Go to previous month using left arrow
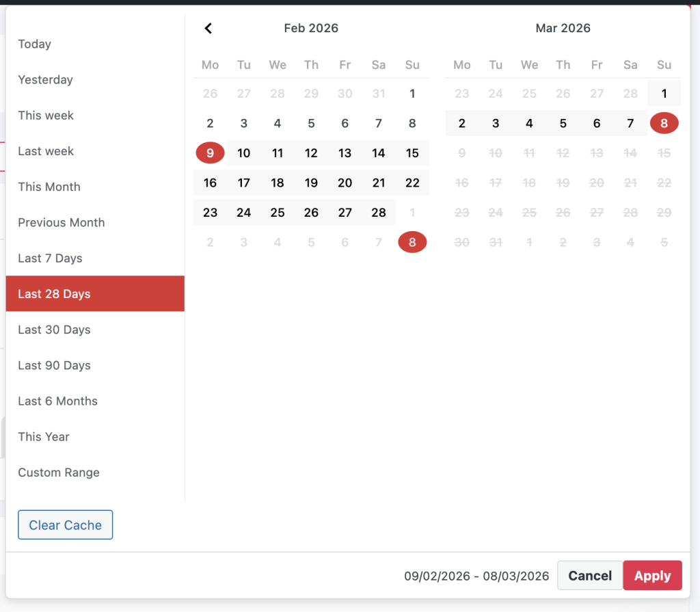The height and width of the screenshot is (612, 700). click(208, 28)
